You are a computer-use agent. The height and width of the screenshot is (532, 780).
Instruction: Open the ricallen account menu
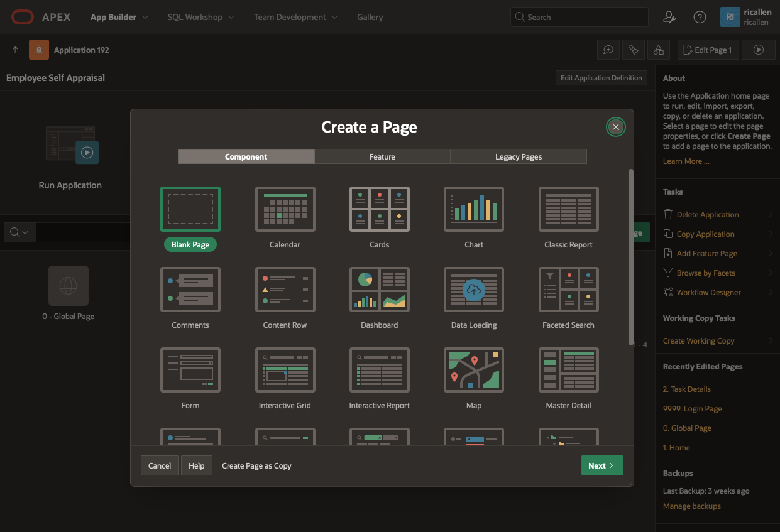(x=746, y=17)
